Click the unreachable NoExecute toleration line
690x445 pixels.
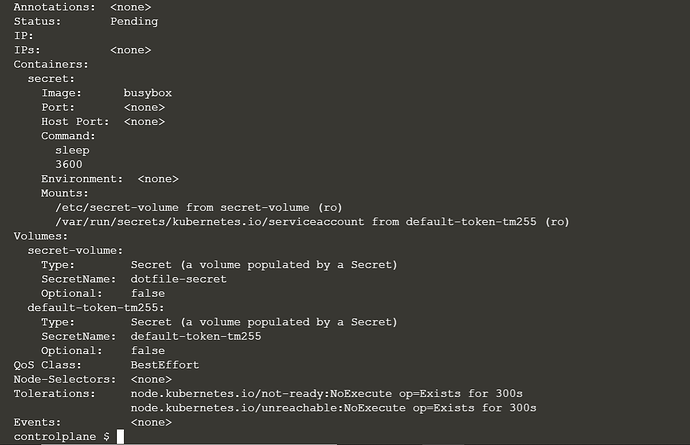[x=334, y=408]
